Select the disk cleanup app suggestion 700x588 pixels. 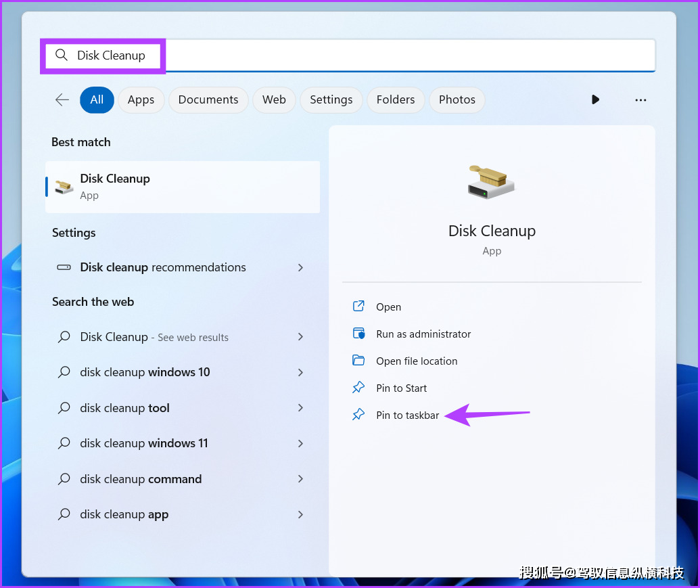tap(183, 514)
